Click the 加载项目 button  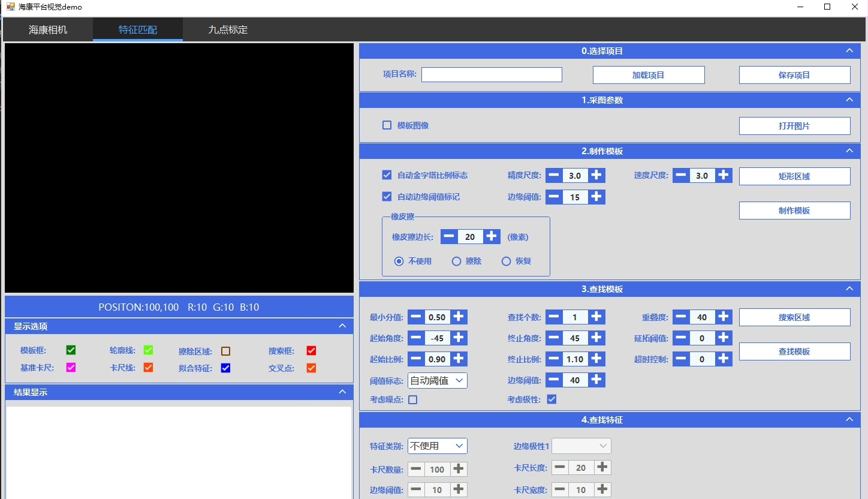click(649, 75)
